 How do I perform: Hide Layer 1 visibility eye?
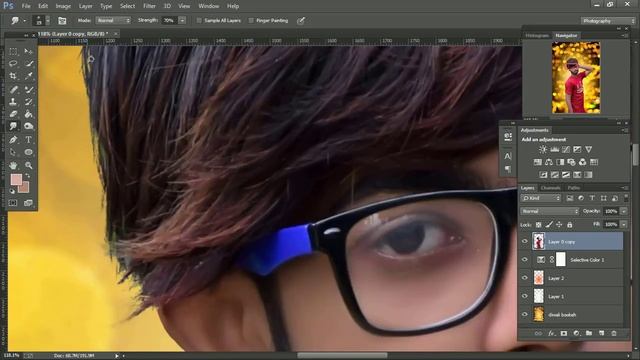coord(525,296)
